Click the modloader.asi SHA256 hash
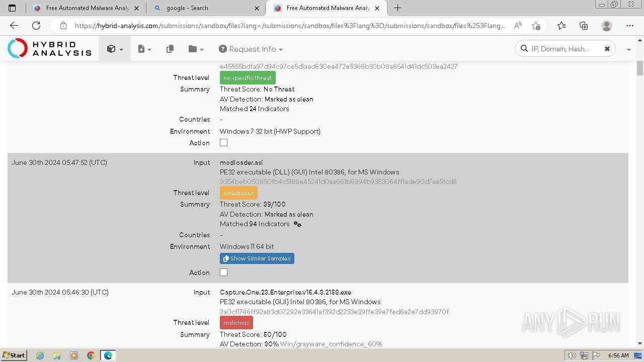This screenshot has width=644, height=362. coord(338,182)
